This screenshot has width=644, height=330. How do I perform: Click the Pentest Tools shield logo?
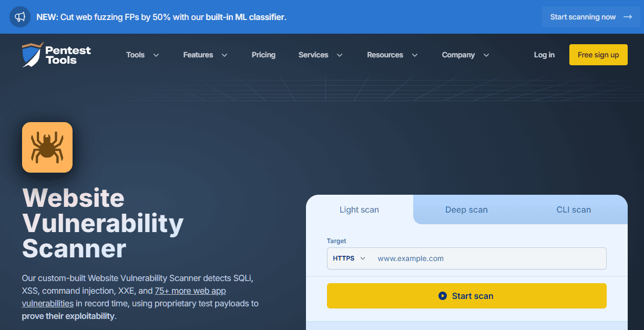point(33,55)
